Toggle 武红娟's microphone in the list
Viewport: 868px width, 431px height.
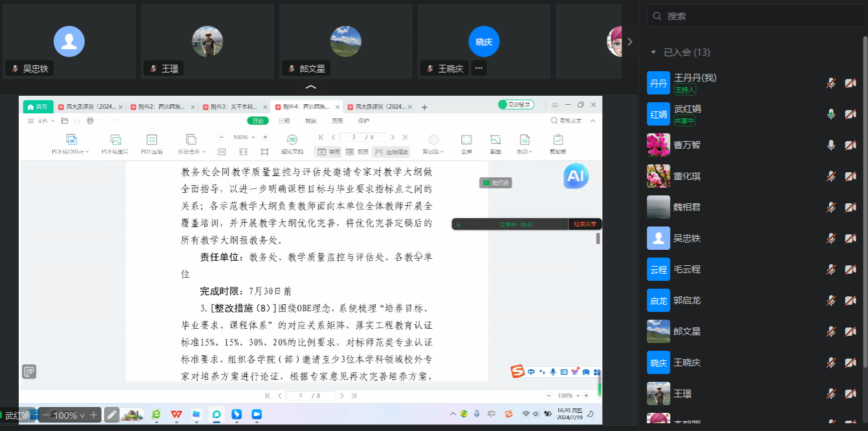831,114
